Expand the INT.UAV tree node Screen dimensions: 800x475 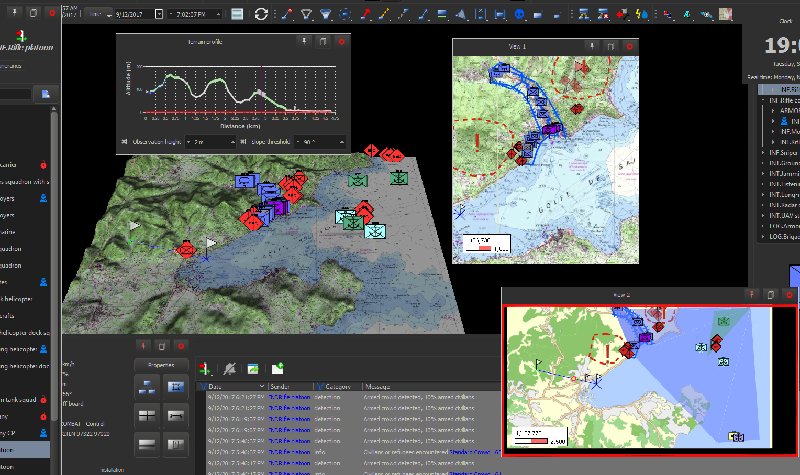tap(763, 215)
